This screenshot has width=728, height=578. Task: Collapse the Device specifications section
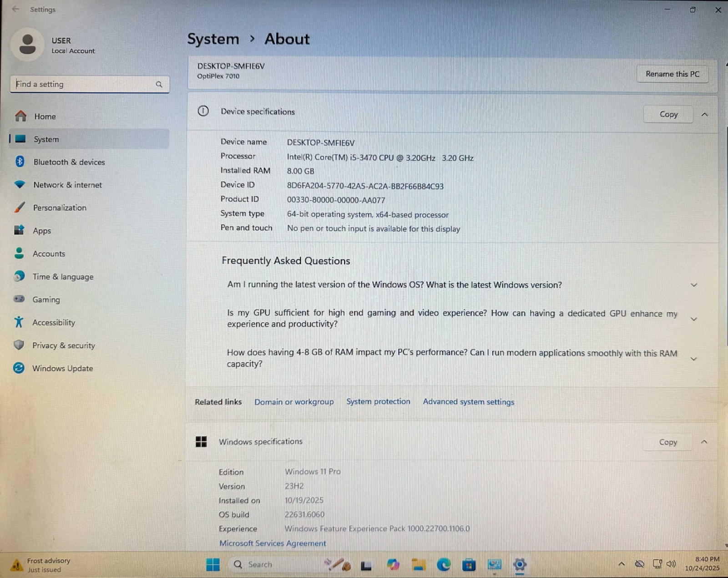click(705, 114)
